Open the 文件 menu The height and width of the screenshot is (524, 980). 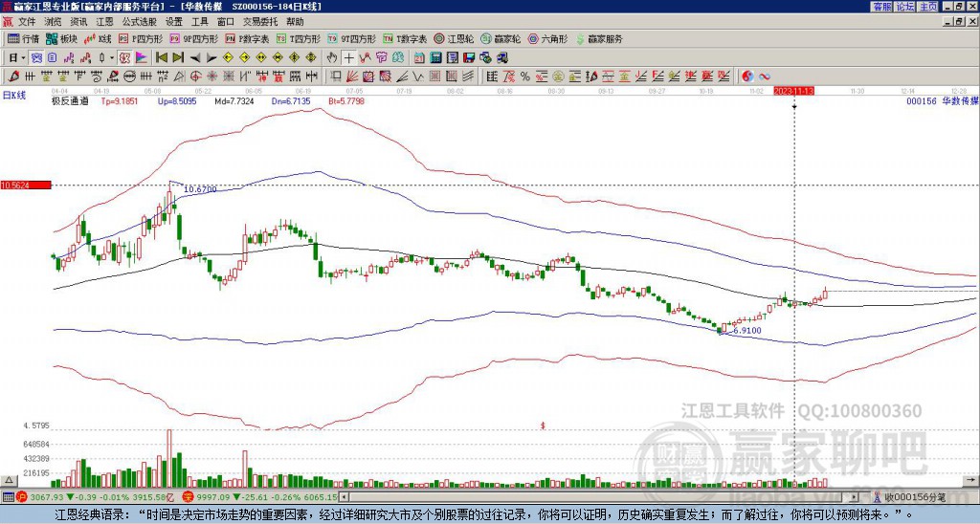click(27, 22)
